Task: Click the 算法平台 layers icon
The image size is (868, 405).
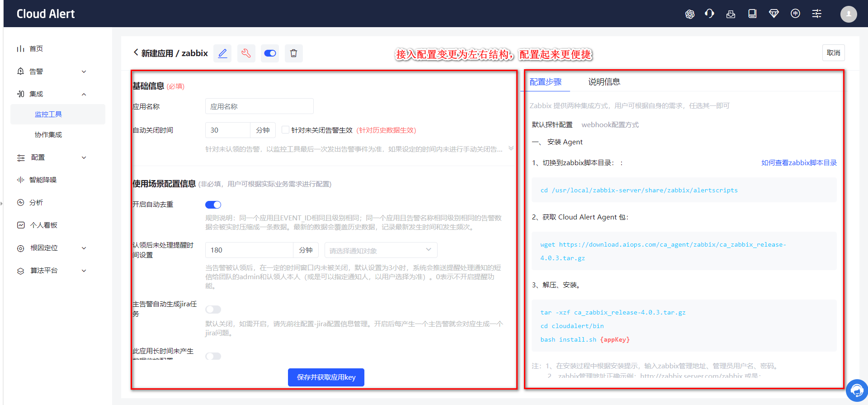Action: pos(20,271)
